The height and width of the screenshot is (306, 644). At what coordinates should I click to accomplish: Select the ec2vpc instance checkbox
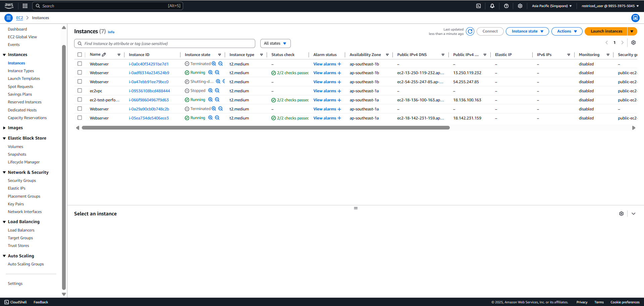[79, 91]
